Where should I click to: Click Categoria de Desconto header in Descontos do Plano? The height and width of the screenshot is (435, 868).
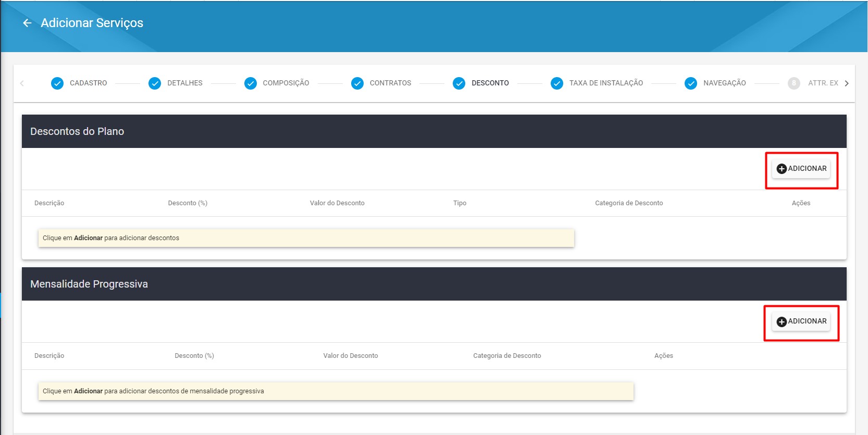pos(629,203)
